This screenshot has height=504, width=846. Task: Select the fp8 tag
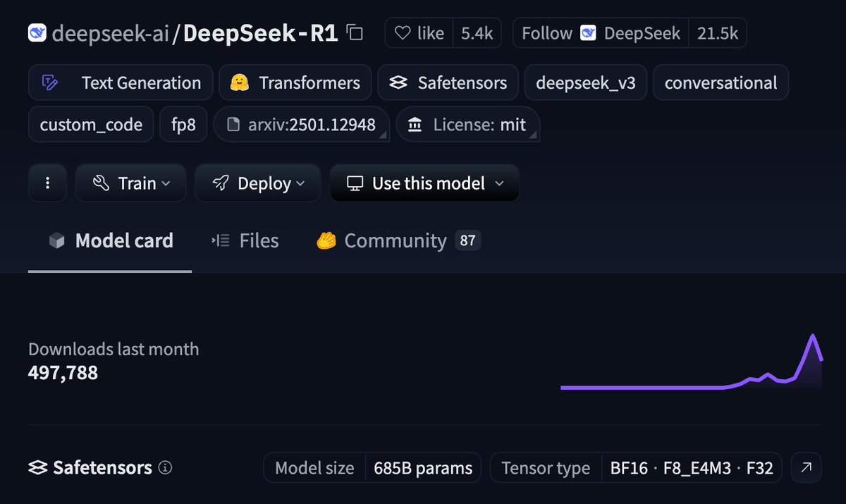point(183,124)
